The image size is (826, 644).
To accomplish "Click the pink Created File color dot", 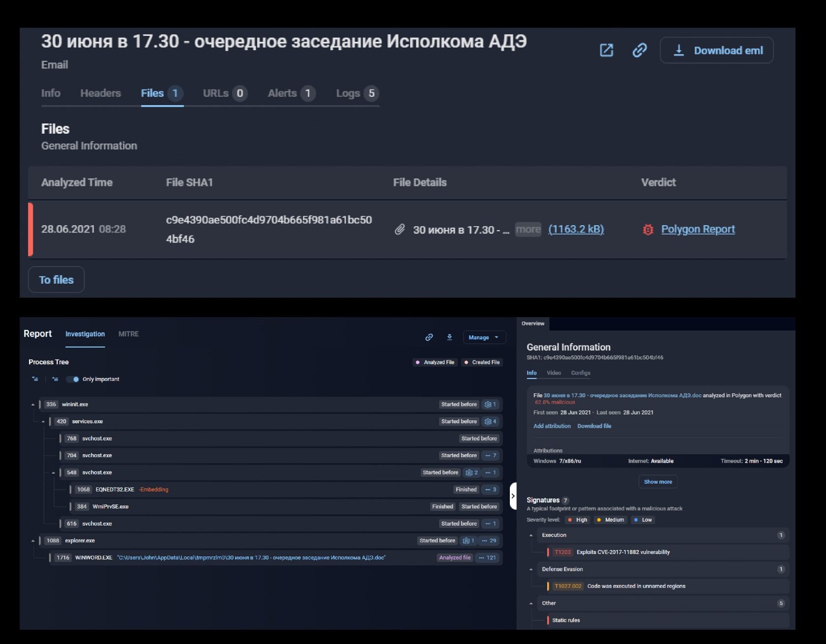I will 466,362.
